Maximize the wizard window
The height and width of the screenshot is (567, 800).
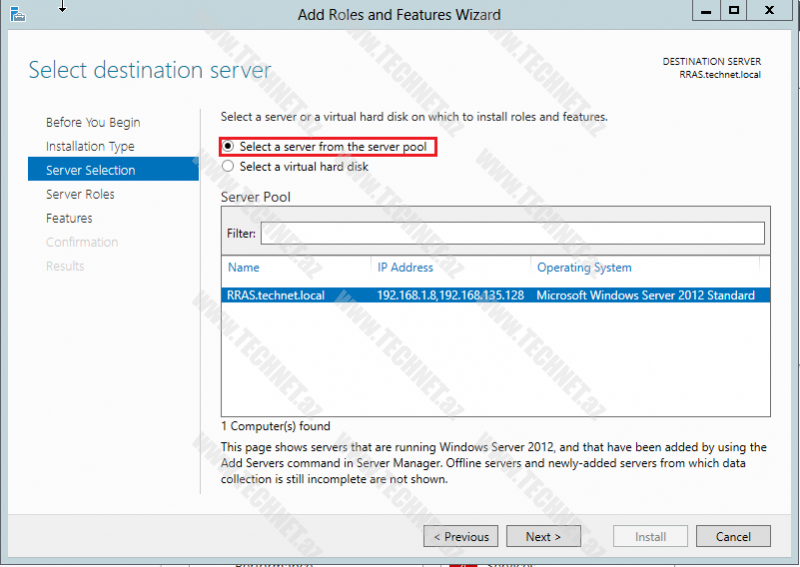click(x=734, y=10)
